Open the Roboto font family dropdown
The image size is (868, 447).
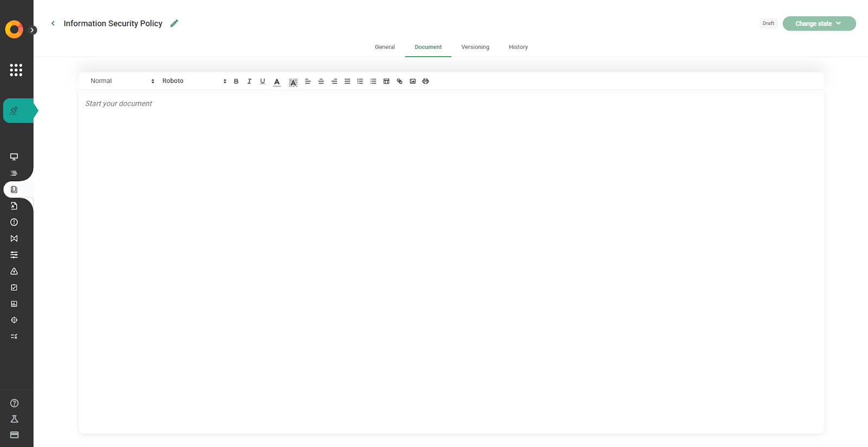click(x=194, y=81)
